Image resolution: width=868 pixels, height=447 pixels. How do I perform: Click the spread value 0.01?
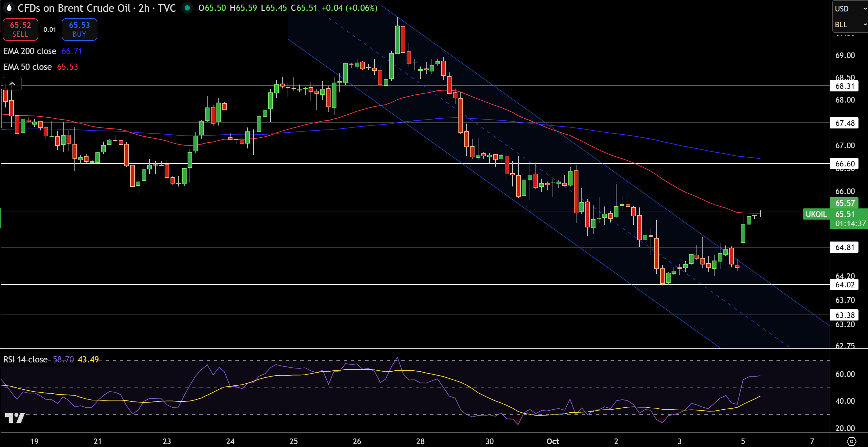click(50, 29)
